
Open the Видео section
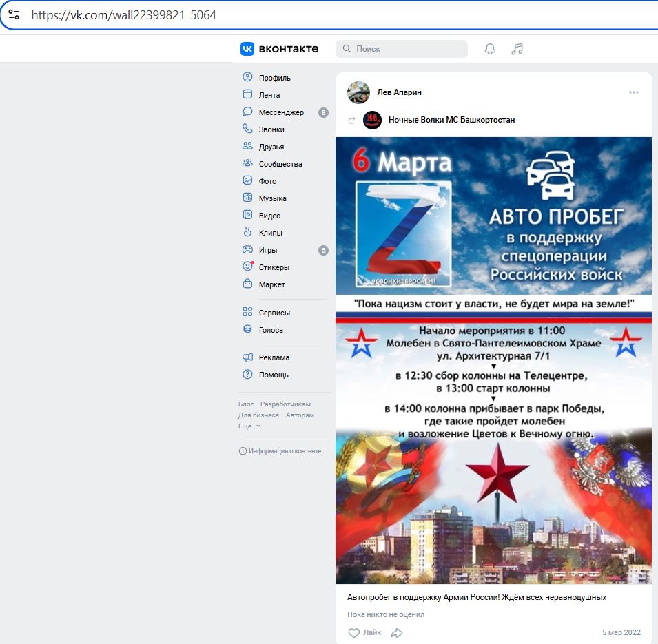(x=271, y=215)
